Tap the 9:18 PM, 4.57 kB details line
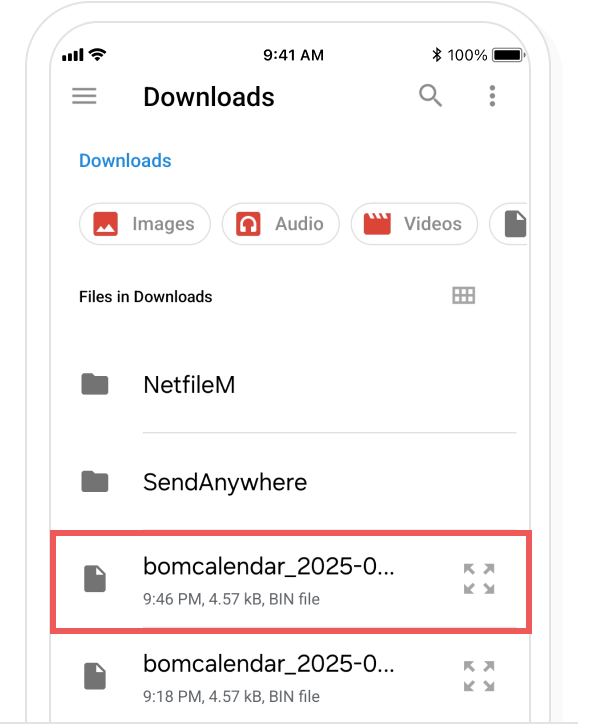Image resolution: width=592 pixels, height=724 pixels. coord(231,696)
